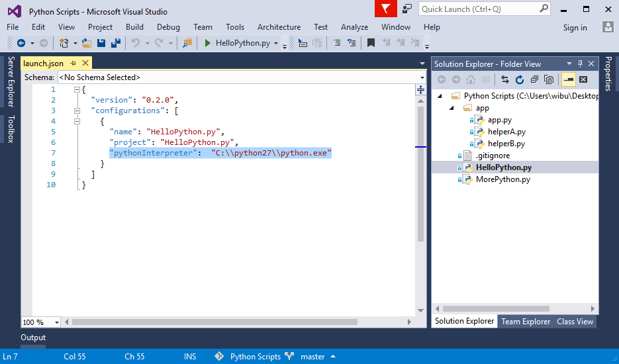
Task: Click the Display Object Member List icon
Action: coord(303,43)
